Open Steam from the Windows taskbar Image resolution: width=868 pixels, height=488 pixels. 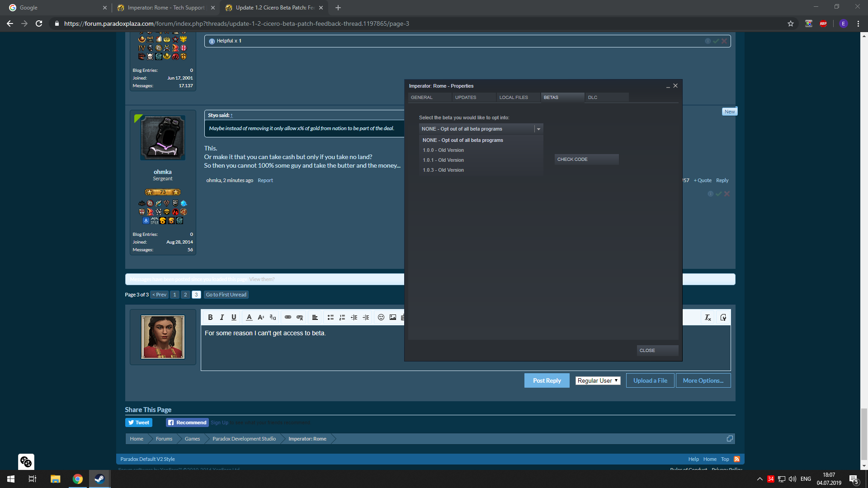point(99,479)
